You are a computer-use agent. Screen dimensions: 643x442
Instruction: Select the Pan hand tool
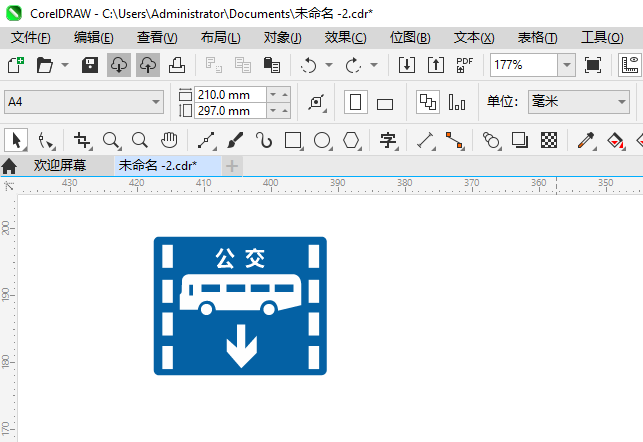(169, 140)
